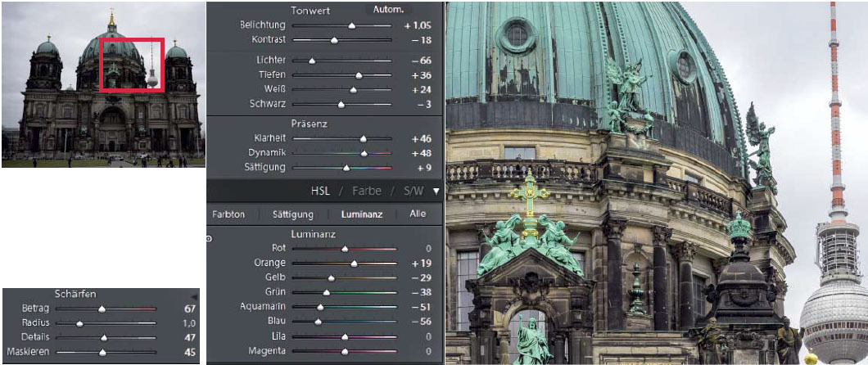Click the Maskieren sharpening slider handle
The height and width of the screenshot is (365, 868).
coord(102,352)
